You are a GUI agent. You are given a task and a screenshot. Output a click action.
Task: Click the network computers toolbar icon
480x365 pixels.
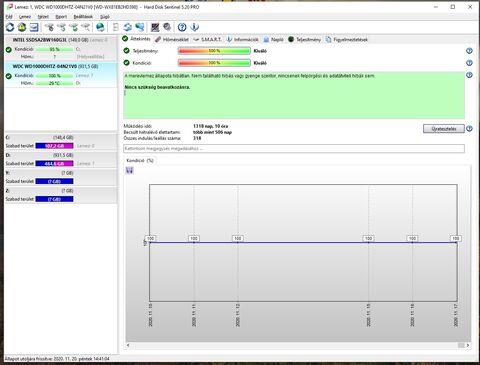click(140, 27)
